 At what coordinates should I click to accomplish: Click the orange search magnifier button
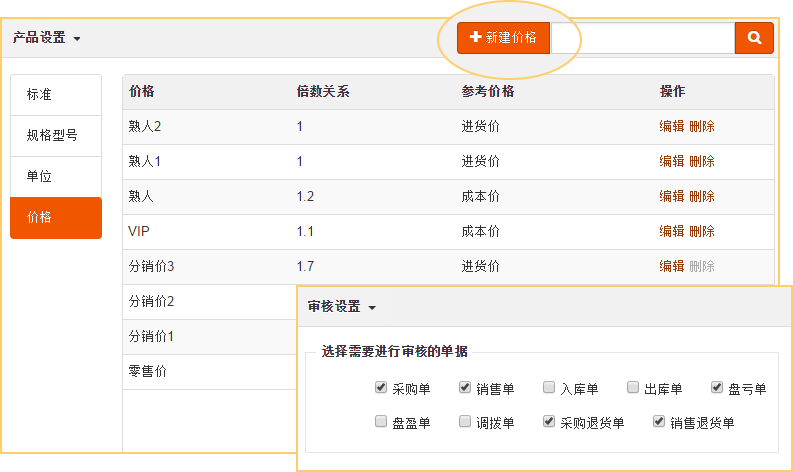754,38
